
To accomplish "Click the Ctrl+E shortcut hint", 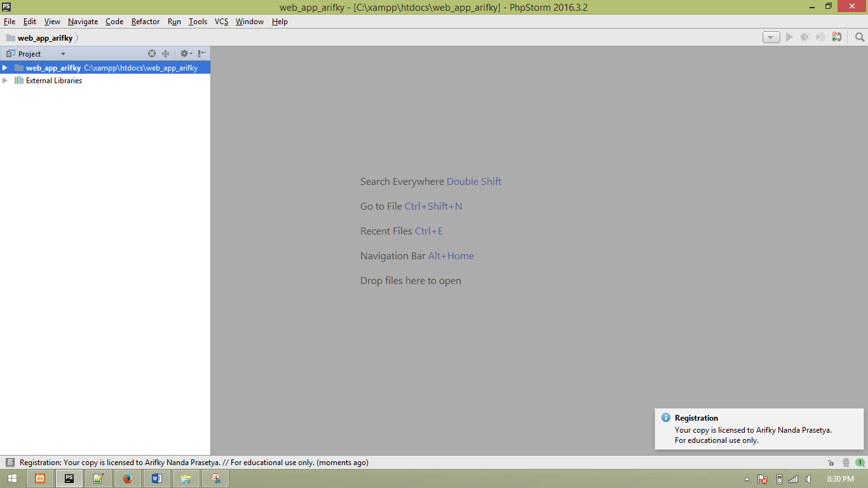I will 429,231.
